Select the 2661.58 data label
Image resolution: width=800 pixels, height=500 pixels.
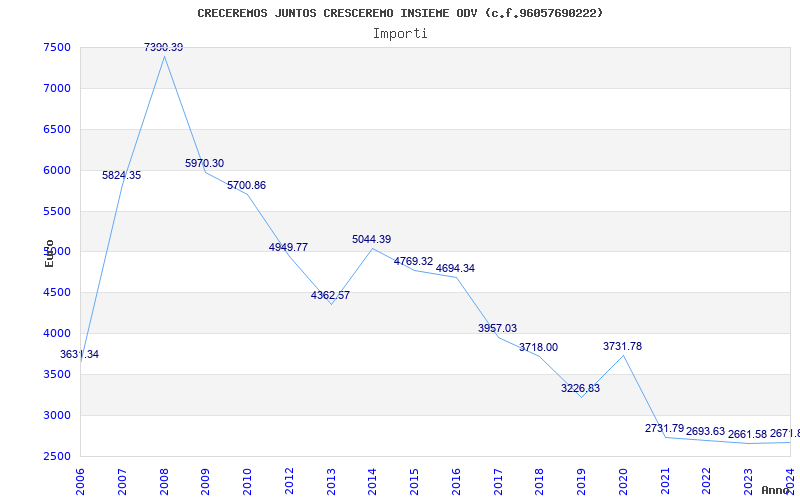click(747, 434)
